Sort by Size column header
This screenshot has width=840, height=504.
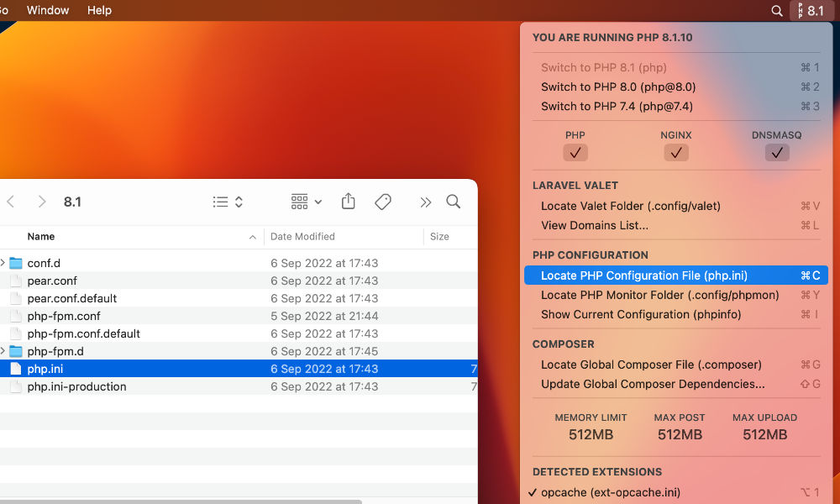439,236
